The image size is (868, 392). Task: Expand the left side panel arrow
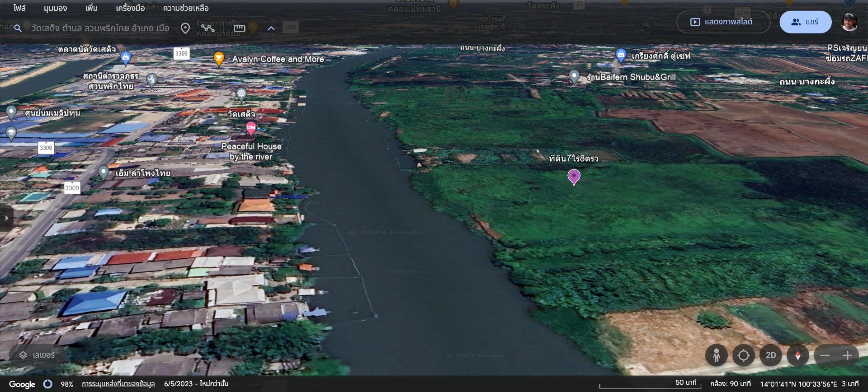[6, 218]
